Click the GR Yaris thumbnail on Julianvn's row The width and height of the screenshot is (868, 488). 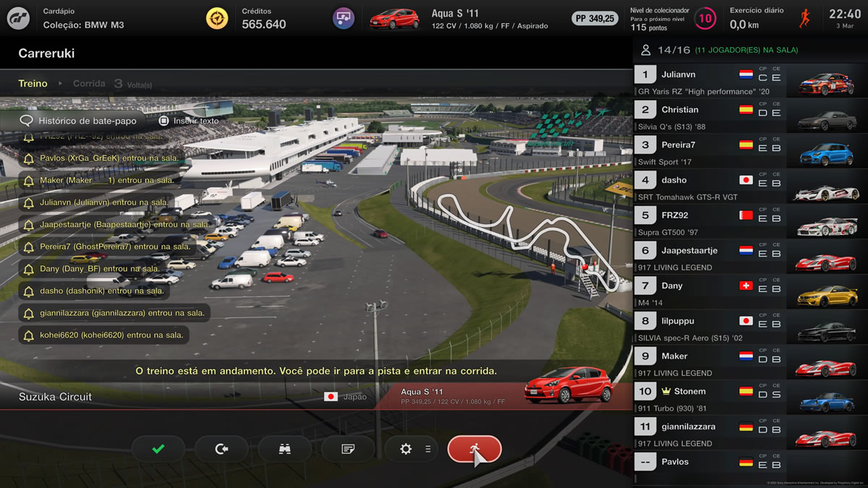826,82
